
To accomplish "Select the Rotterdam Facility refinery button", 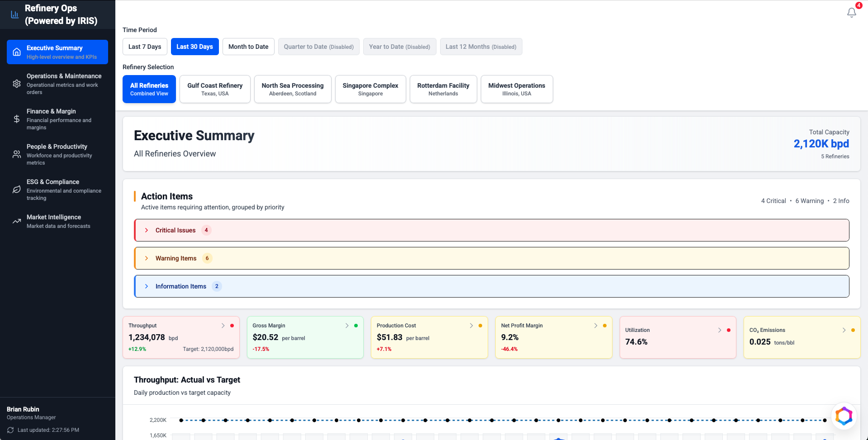I will click(x=443, y=89).
